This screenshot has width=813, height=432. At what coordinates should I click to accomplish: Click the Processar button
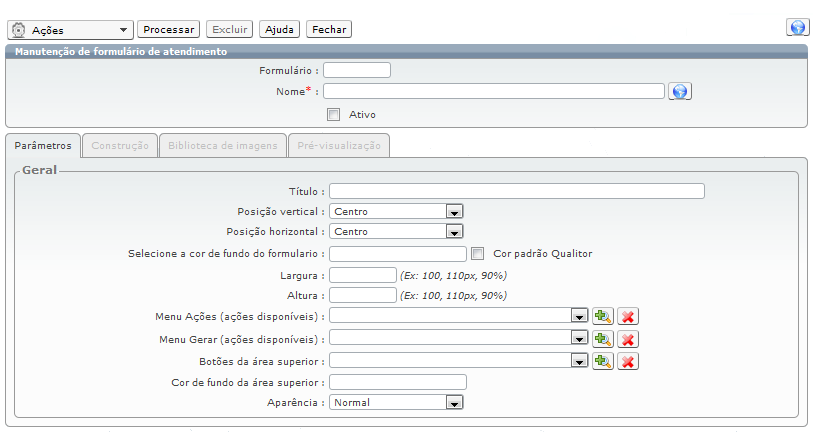point(169,30)
